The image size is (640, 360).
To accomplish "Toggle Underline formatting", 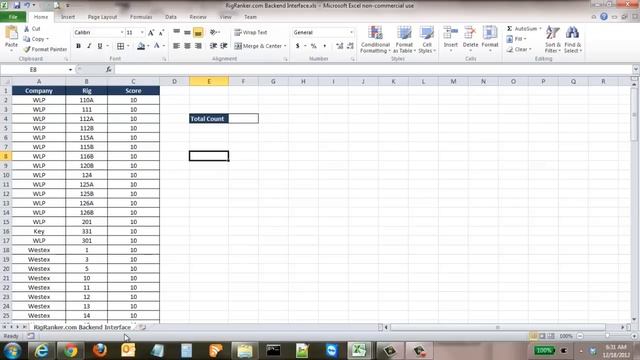I will [100, 46].
